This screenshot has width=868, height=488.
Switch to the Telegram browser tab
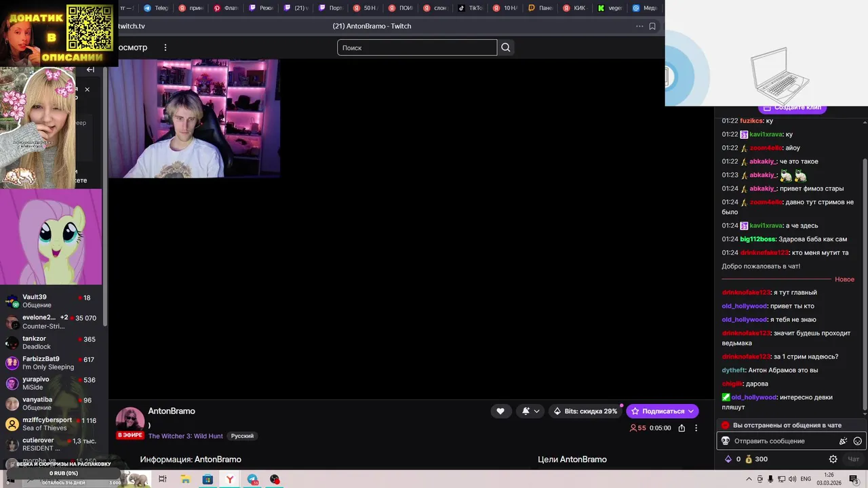tap(156, 8)
